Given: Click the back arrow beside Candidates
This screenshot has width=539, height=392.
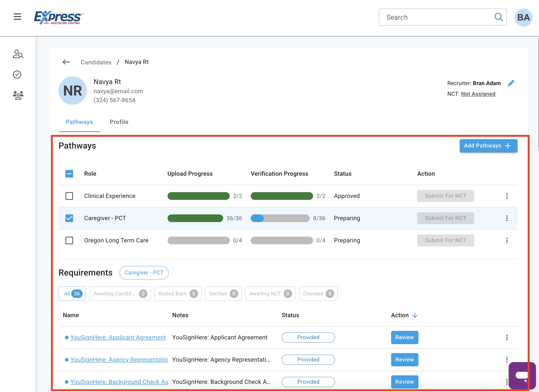Looking at the screenshot, I should (x=66, y=62).
